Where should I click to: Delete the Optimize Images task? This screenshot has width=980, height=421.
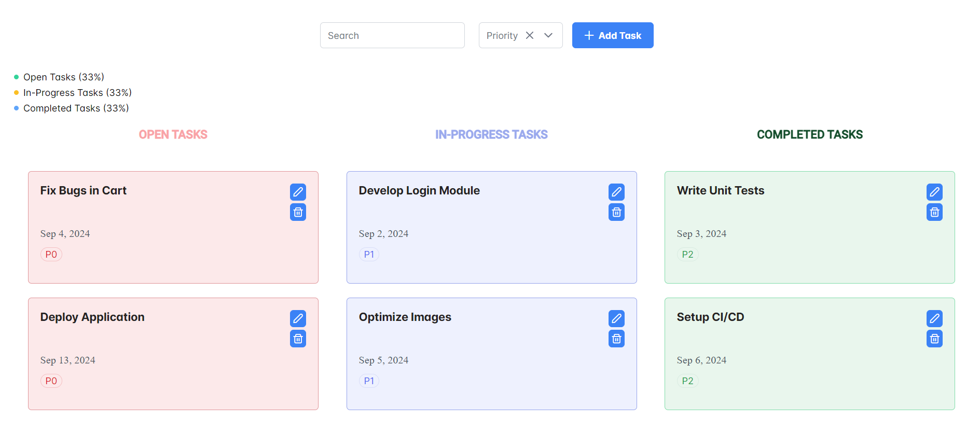click(x=616, y=339)
